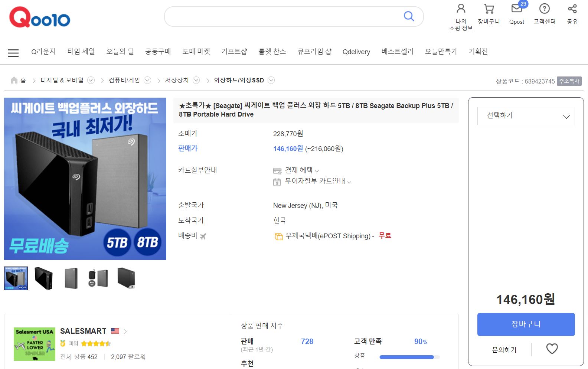Select the first promo banner thumbnail

pos(16,278)
